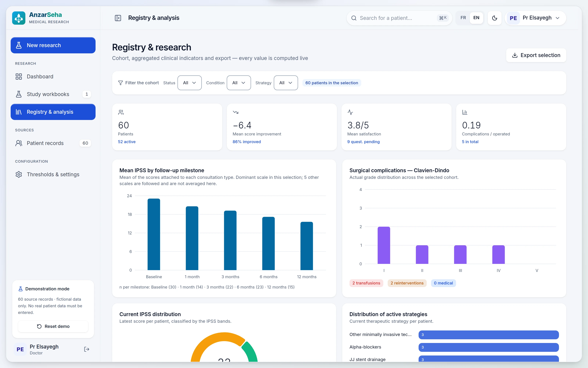Click the 60 badge on Patient records
This screenshot has height=368, width=588.
[85, 143]
